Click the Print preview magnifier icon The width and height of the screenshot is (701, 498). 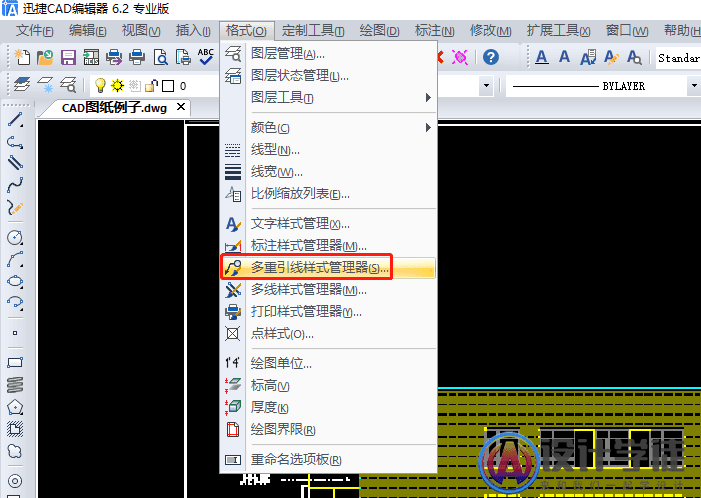[160, 57]
